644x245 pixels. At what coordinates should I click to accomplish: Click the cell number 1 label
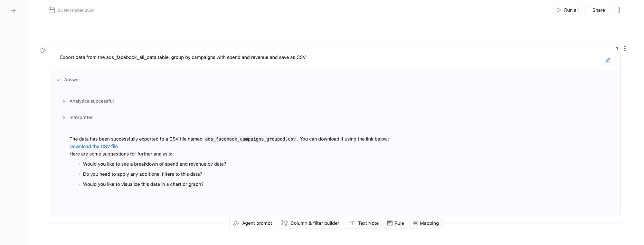(617, 49)
